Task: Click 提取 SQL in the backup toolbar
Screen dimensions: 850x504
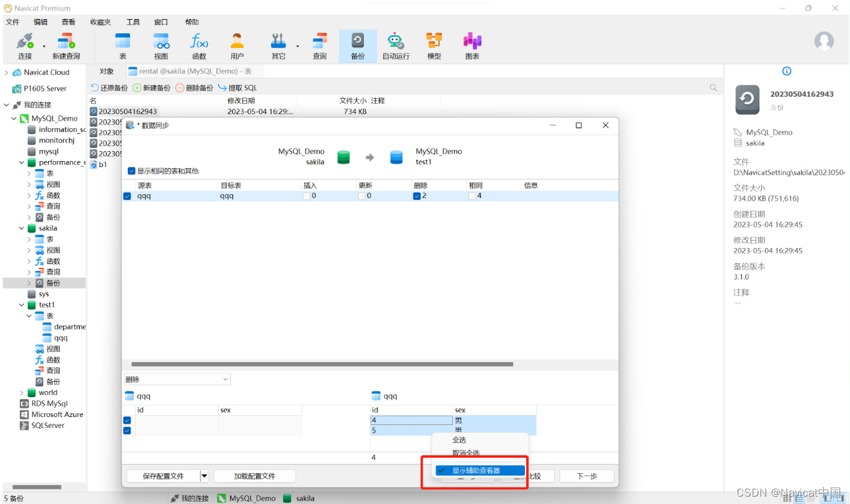Action: 237,88
